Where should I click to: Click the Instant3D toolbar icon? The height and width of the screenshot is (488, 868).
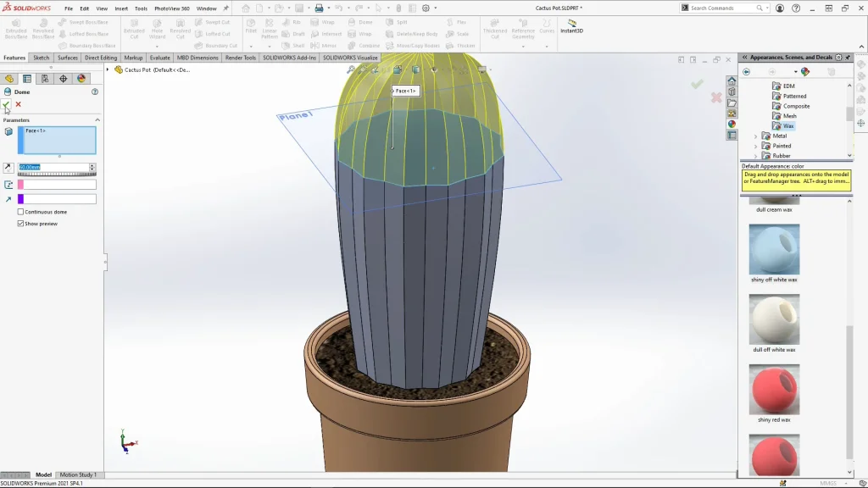pyautogui.click(x=572, y=25)
